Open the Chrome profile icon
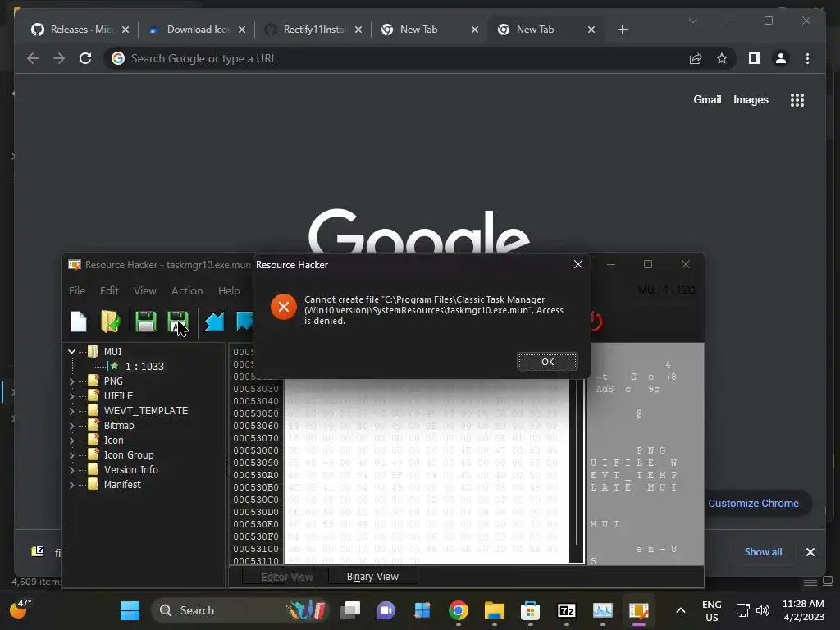 781,58
